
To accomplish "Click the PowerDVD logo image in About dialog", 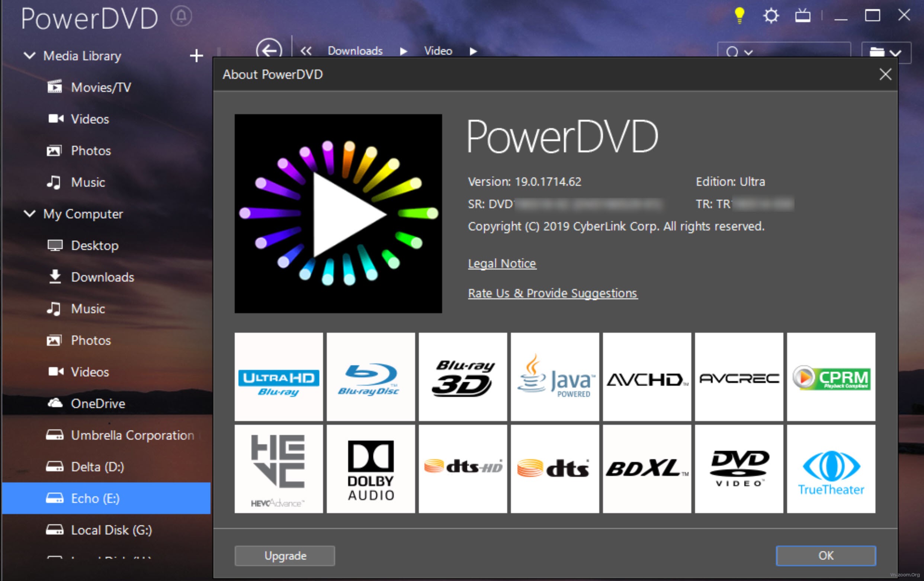I will (338, 214).
